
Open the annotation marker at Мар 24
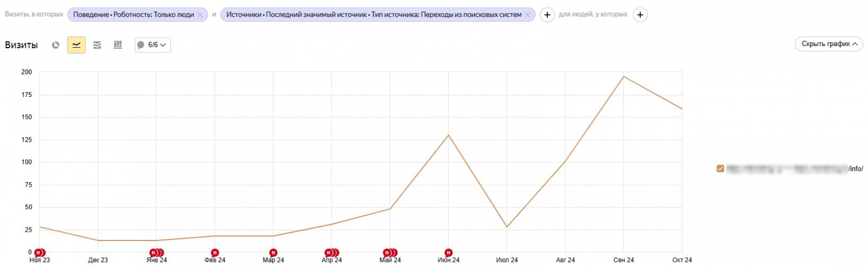pos(273,252)
